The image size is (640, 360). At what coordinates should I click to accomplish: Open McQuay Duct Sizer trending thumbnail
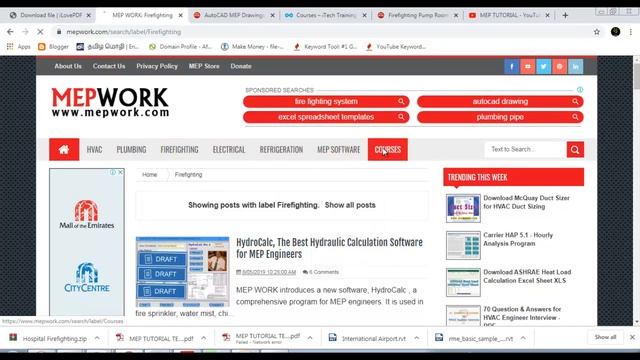point(463,208)
